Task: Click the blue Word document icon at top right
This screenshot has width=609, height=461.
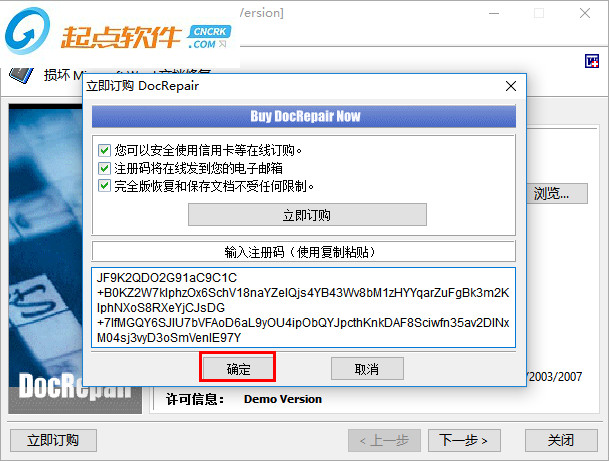Action: click(592, 61)
